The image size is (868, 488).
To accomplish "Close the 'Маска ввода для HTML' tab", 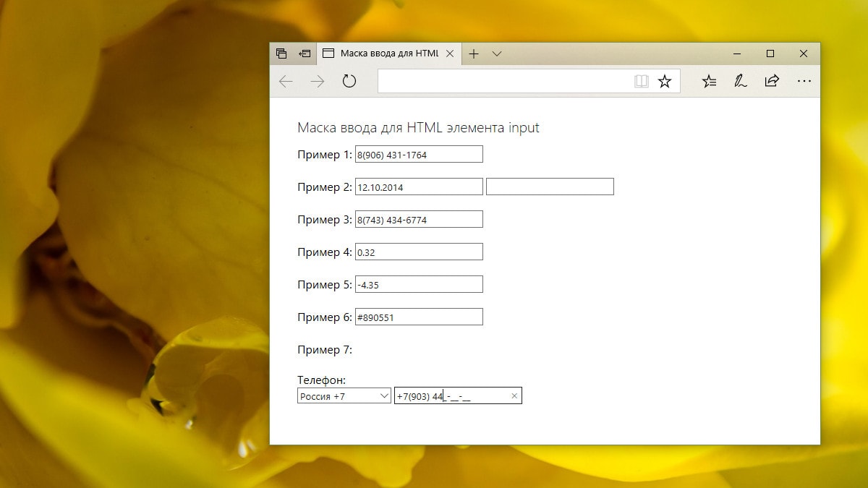I will pyautogui.click(x=451, y=53).
